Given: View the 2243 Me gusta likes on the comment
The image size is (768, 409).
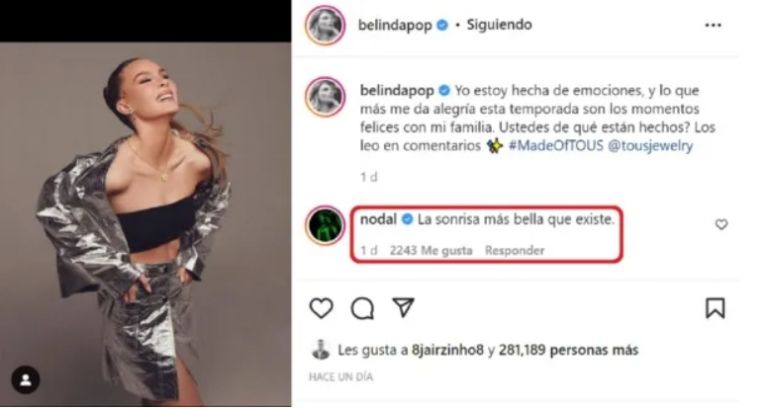Looking at the screenshot, I should point(431,250).
